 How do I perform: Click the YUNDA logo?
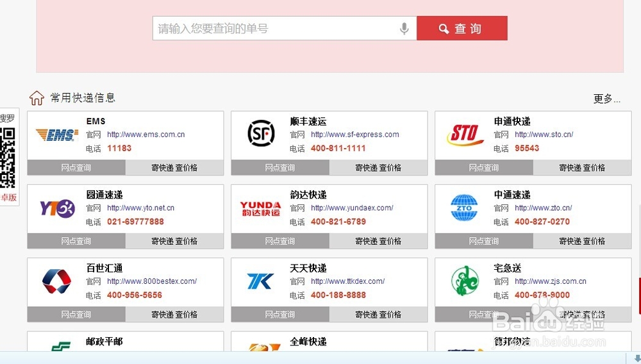click(x=261, y=208)
